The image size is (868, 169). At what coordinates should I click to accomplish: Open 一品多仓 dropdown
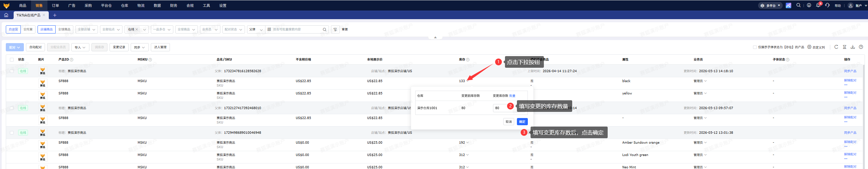pos(162,29)
